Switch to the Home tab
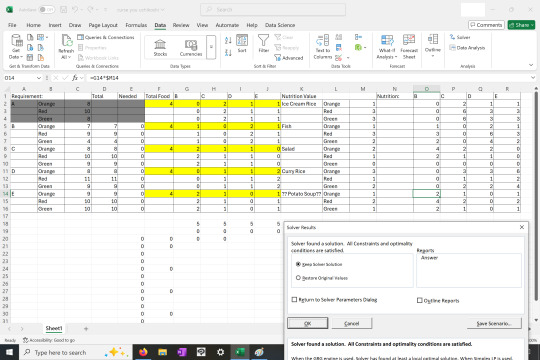The height and width of the screenshot is (360, 540). coord(33,25)
